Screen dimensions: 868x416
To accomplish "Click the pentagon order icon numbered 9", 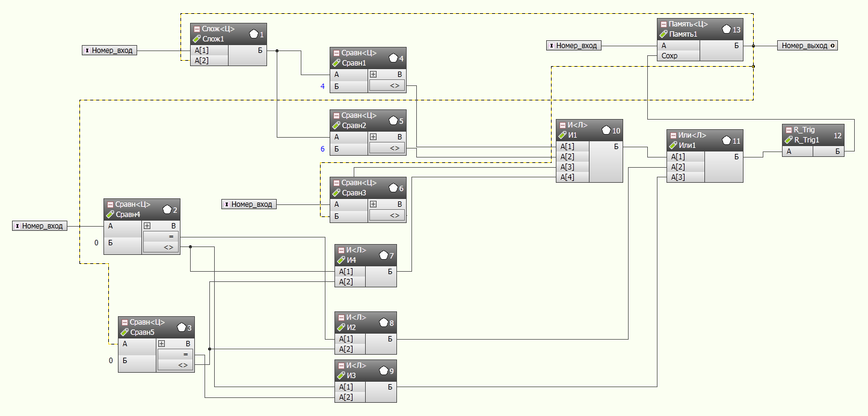I will (384, 370).
